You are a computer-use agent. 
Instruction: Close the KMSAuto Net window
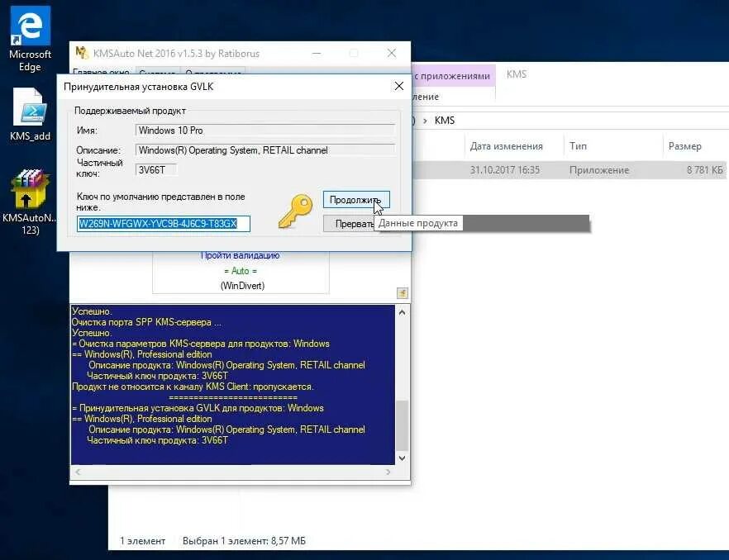click(392, 53)
